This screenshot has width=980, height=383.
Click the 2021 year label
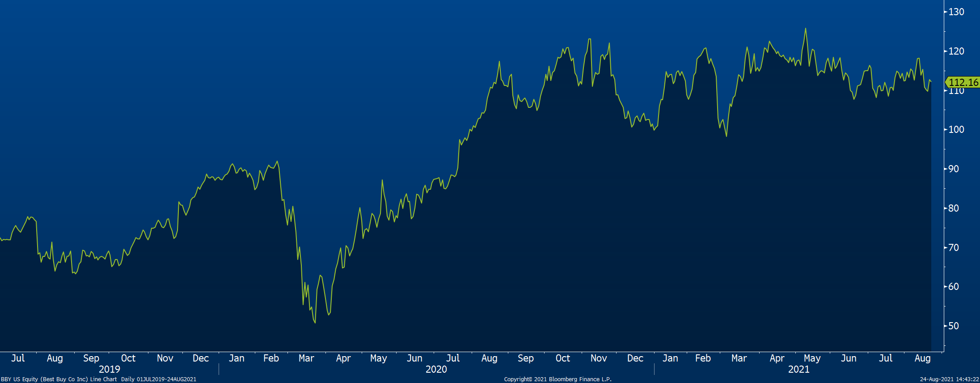799,369
